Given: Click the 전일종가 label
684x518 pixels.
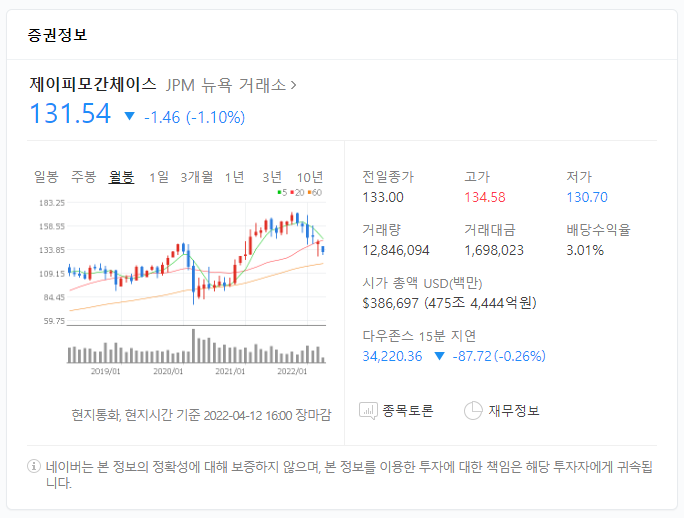Looking at the screenshot, I should 388,177.
